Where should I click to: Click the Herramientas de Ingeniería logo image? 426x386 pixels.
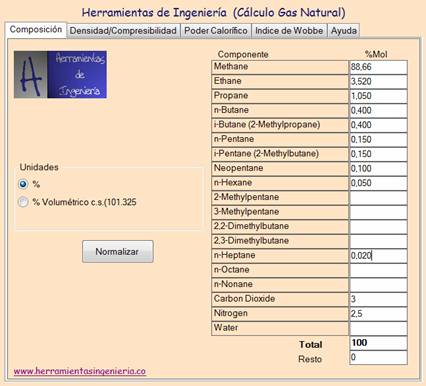pyautogui.click(x=60, y=74)
